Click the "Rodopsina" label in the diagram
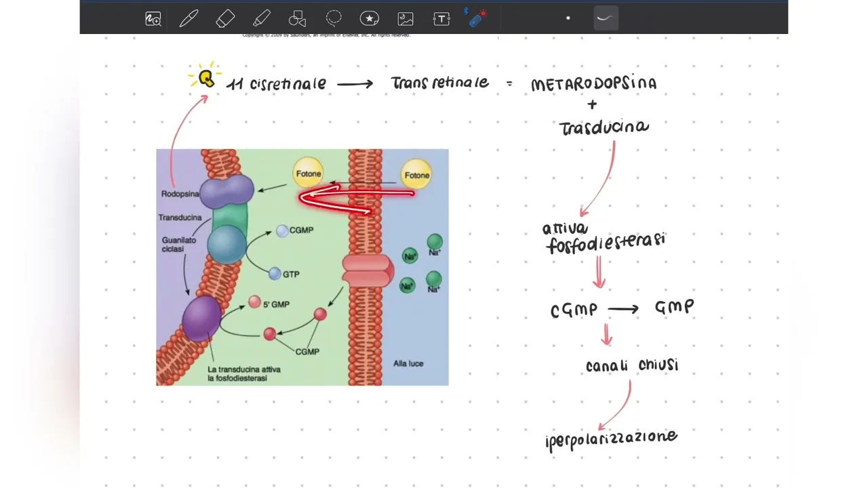This screenshot has width=868, height=488. point(180,194)
